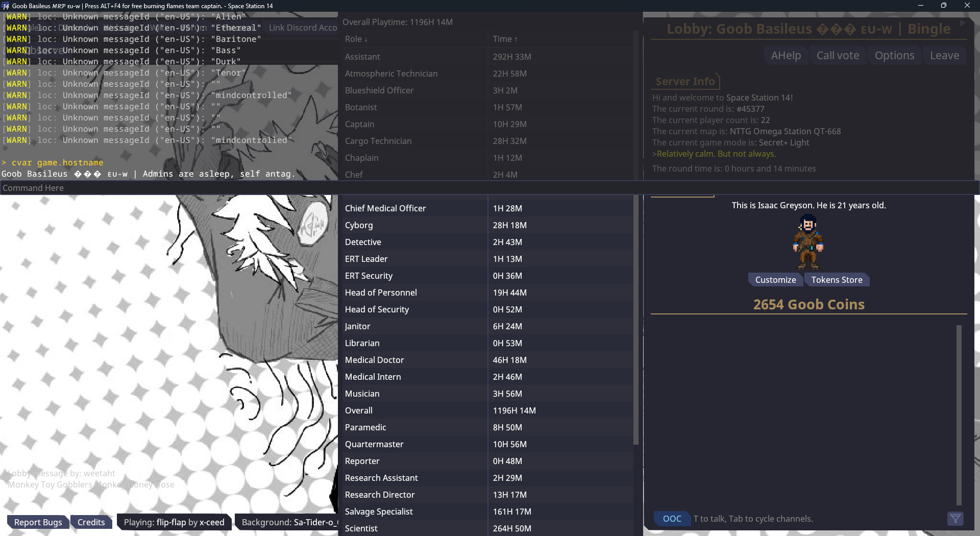Click the Isaac Greyson character sprite
Viewport: 980px width, 536px height.
pos(808,242)
